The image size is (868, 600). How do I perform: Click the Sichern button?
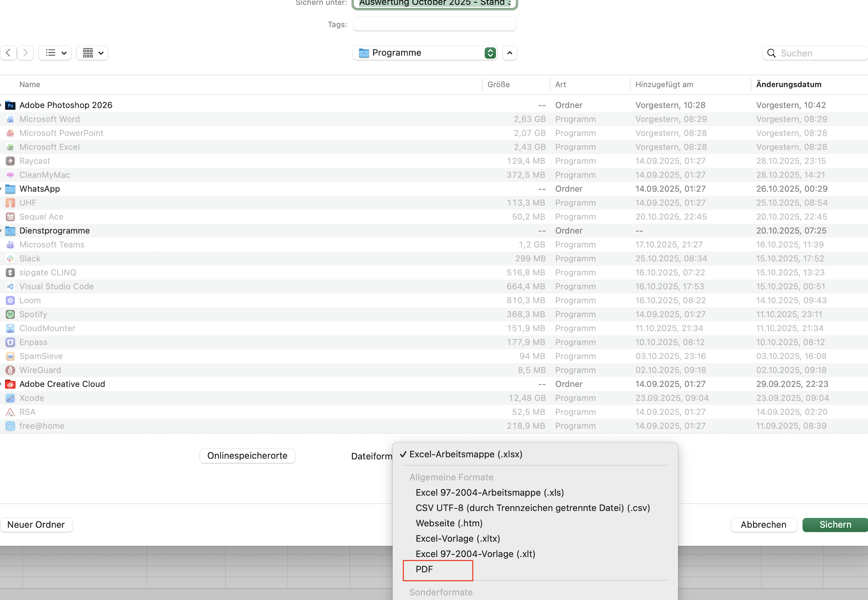click(x=835, y=525)
